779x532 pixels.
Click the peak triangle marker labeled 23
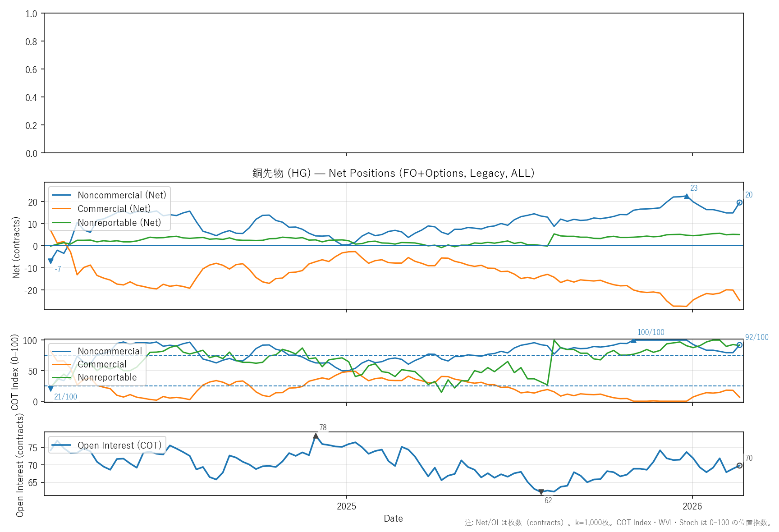686,197
